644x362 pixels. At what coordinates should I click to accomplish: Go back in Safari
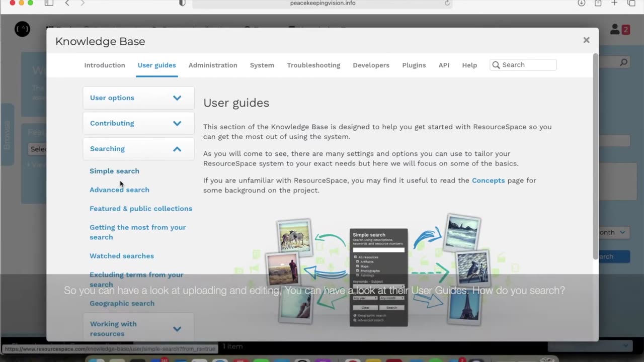point(67,3)
